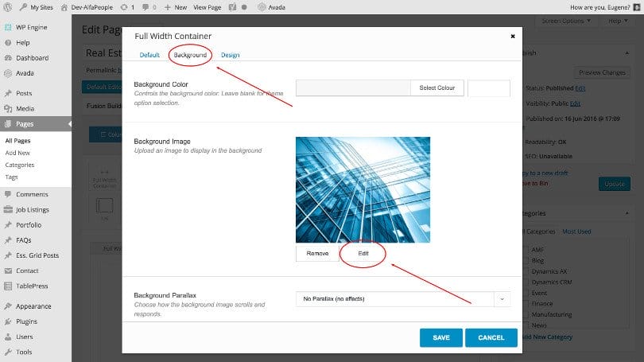The image size is (644, 362).
Task: Open the Screen Options dropdown
Action: [x=568, y=20]
